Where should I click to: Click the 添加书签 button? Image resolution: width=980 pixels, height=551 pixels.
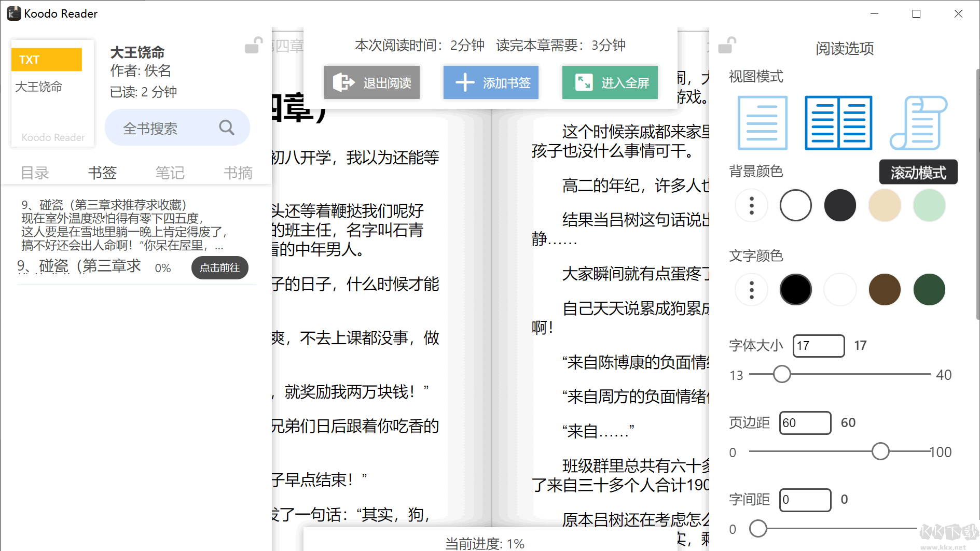coord(490,82)
